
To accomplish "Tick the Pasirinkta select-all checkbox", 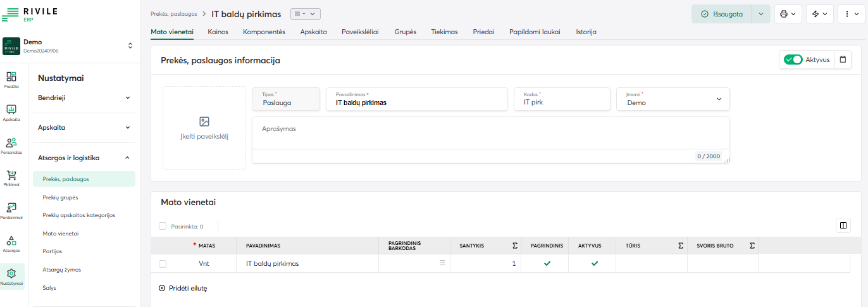I will tap(163, 226).
